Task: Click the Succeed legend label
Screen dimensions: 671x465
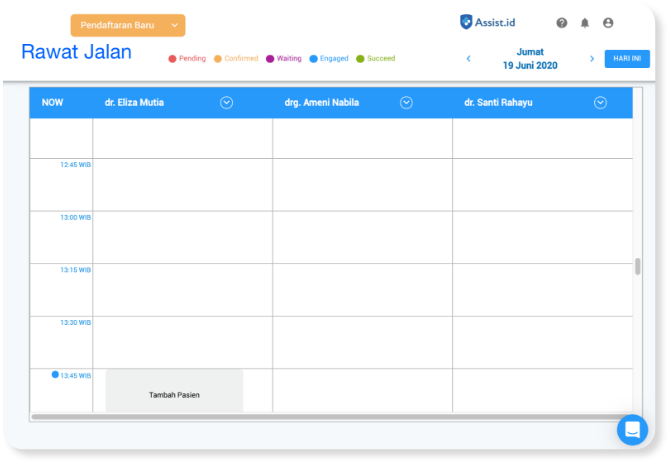Action: [x=381, y=58]
